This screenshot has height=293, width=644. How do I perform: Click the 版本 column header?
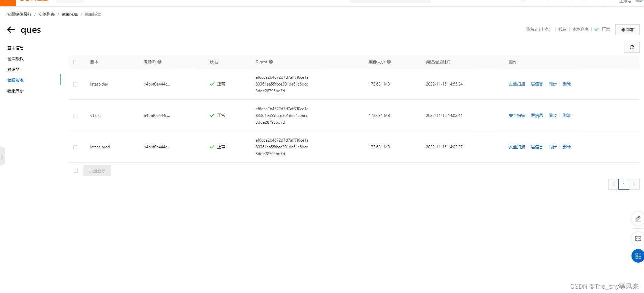pyautogui.click(x=94, y=62)
